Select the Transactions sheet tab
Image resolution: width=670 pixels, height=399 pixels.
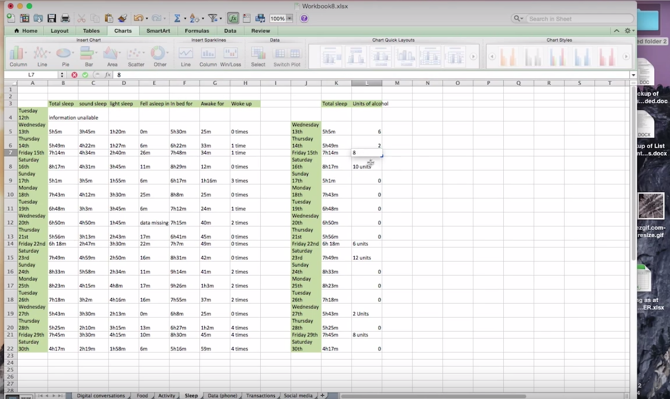coord(261,396)
